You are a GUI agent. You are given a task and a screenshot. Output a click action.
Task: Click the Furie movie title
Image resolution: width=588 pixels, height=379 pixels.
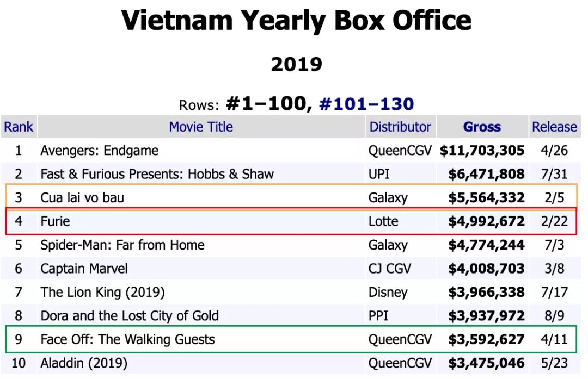pyautogui.click(x=55, y=221)
